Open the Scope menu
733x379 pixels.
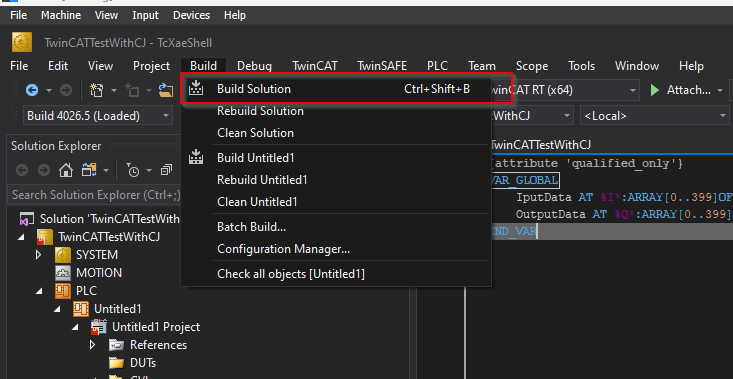tap(532, 66)
